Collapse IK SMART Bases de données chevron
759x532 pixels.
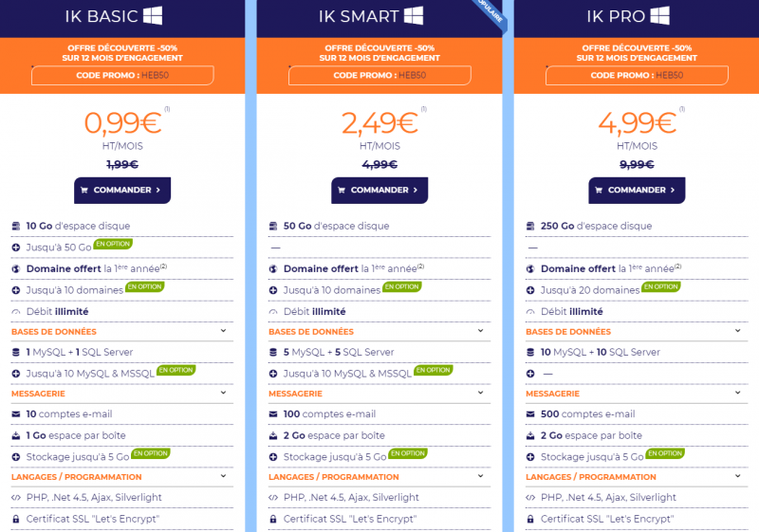[480, 331]
